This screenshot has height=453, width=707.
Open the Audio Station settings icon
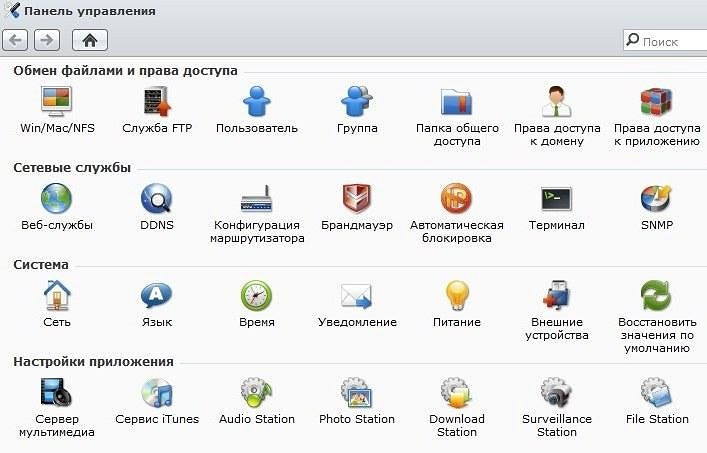(257, 392)
